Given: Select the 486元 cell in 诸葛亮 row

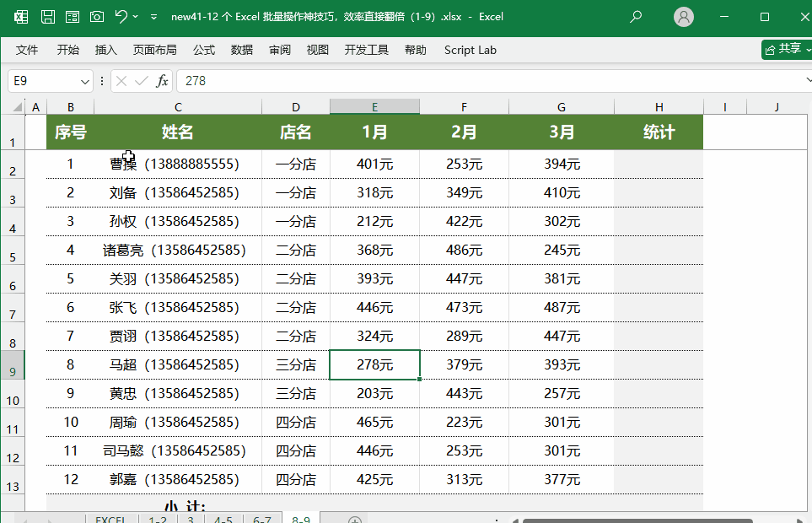Looking at the screenshot, I should tap(464, 250).
